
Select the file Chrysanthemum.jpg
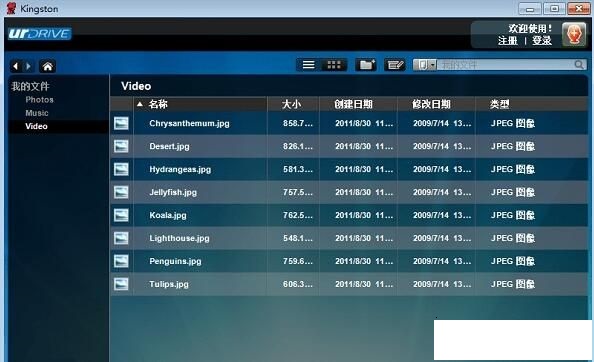[189, 123]
